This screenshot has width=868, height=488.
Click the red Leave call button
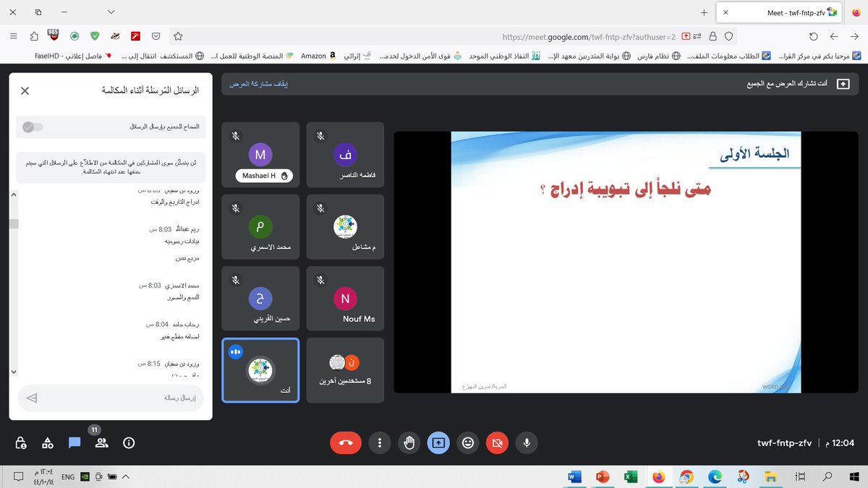click(x=346, y=442)
